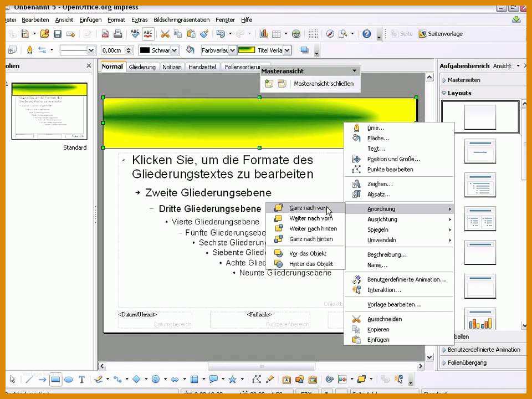Add a new master with the Masteransicht icon

[269, 84]
